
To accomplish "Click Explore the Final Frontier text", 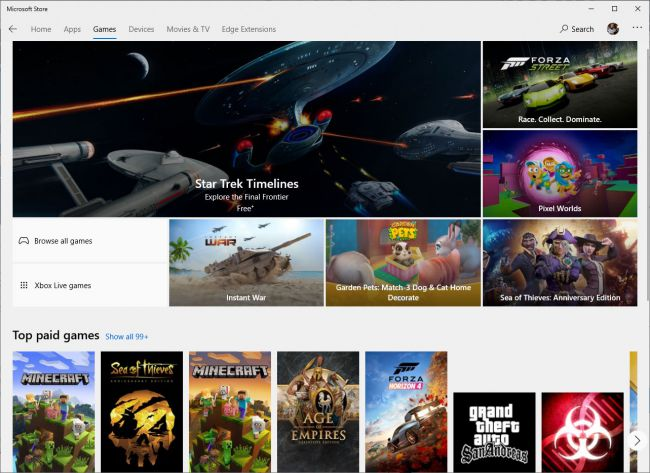I will click(x=246, y=197).
